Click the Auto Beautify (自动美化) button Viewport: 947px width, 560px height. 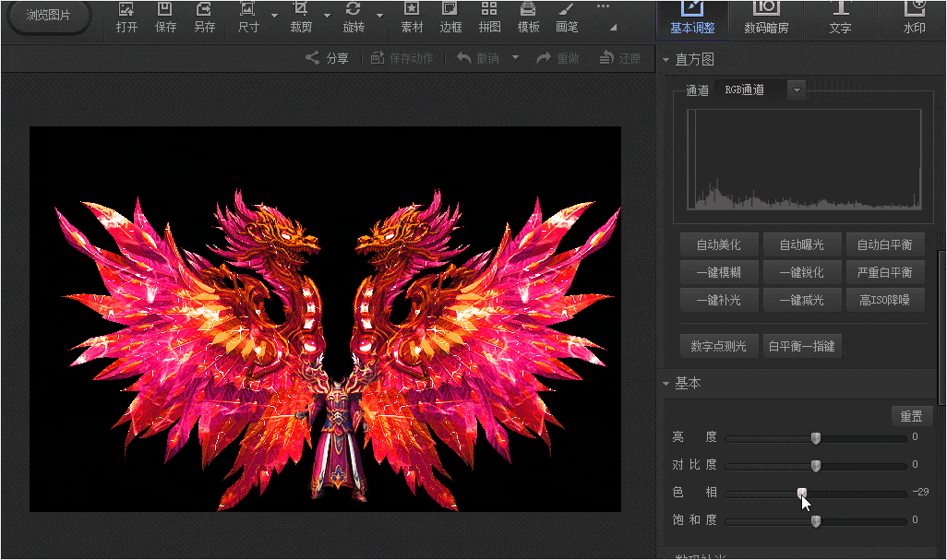pyautogui.click(x=717, y=245)
